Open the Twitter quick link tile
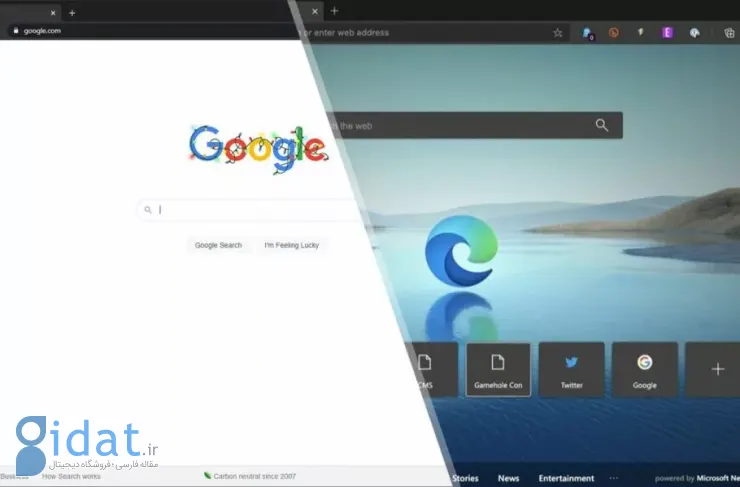 [572, 369]
